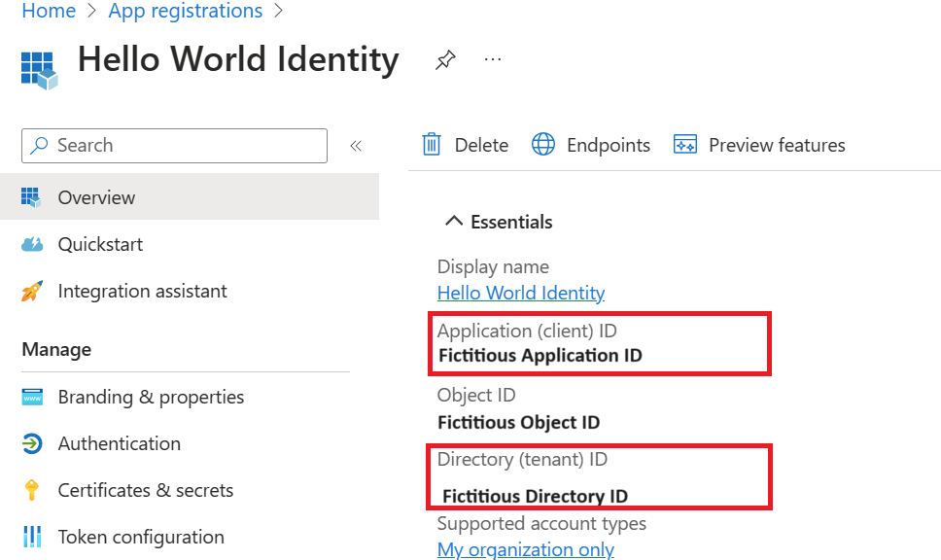Select the Fictitious Object ID value

(x=518, y=423)
